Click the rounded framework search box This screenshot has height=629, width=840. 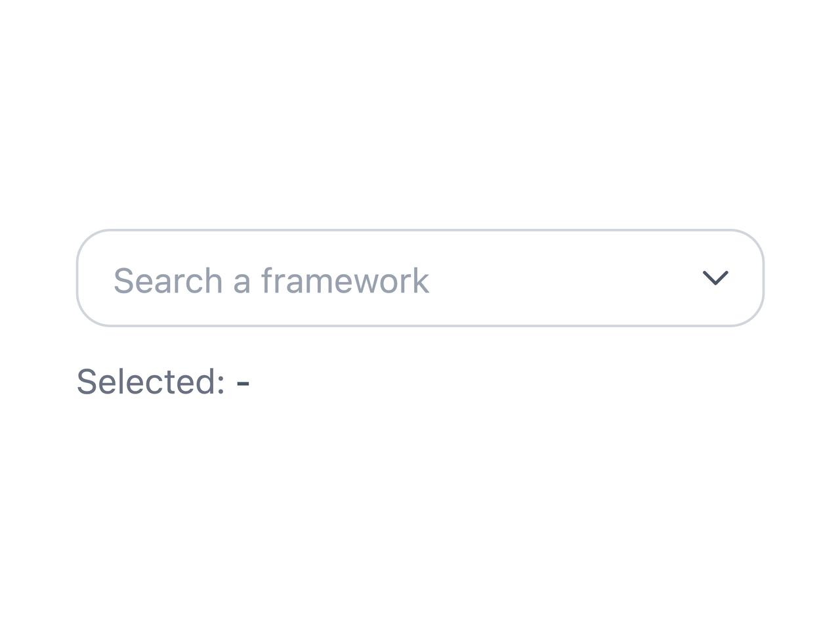pyautogui.click(x=420, y=278)
